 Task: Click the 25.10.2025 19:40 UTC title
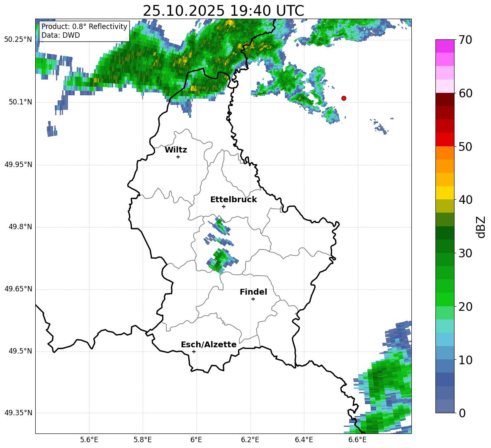(223, 11)
